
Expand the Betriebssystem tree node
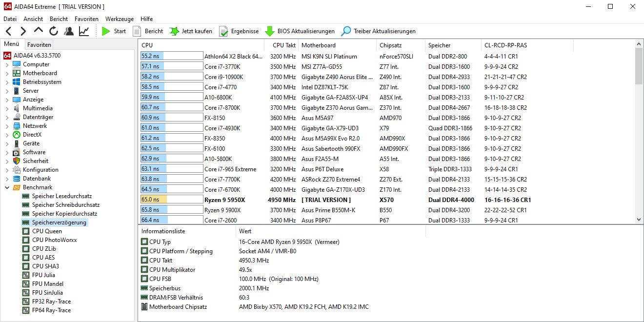pyautogui.click(x=7, y=82)
